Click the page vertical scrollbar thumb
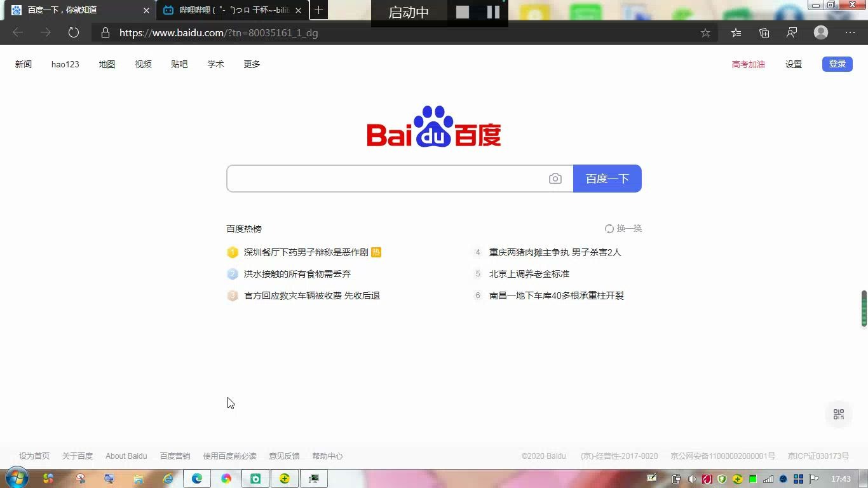The width and height of the screenshot is (868, 488). pos(864,308)
